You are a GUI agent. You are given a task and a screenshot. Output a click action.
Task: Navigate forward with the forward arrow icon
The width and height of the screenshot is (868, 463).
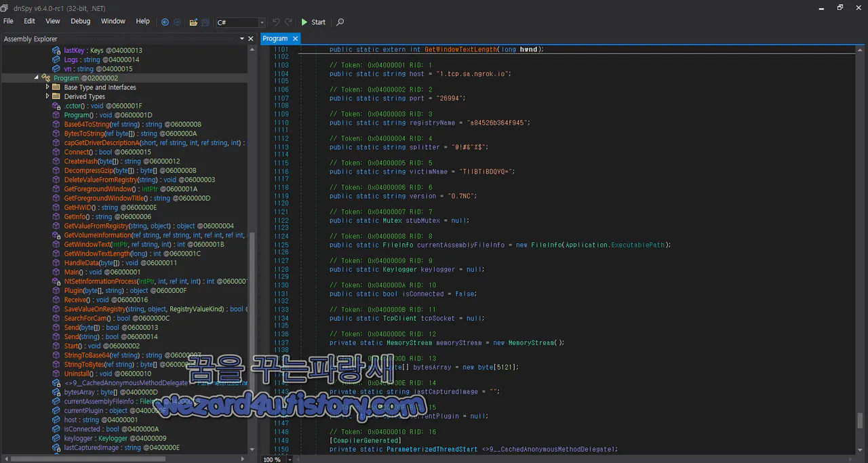(177, 22)
